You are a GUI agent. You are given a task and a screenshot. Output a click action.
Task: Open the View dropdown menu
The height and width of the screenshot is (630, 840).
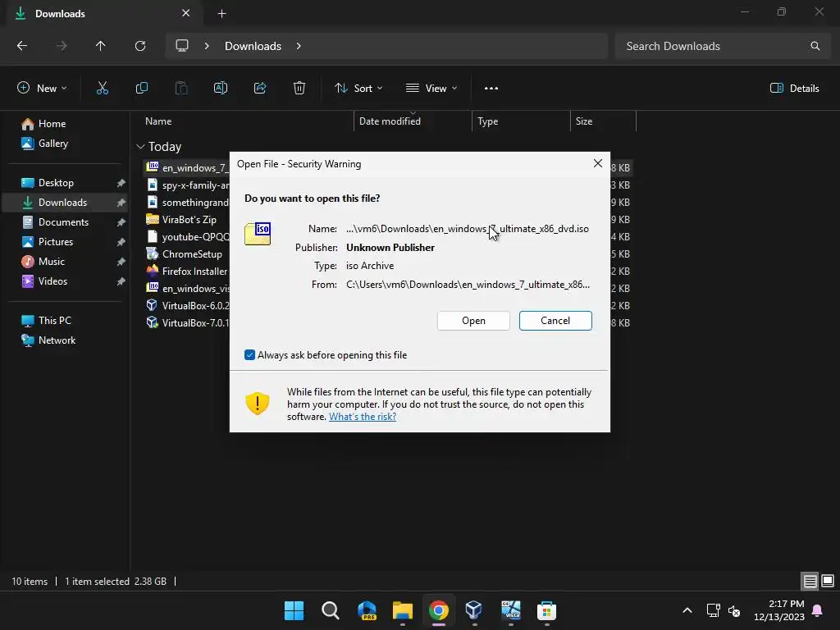(x=431, y=89)
